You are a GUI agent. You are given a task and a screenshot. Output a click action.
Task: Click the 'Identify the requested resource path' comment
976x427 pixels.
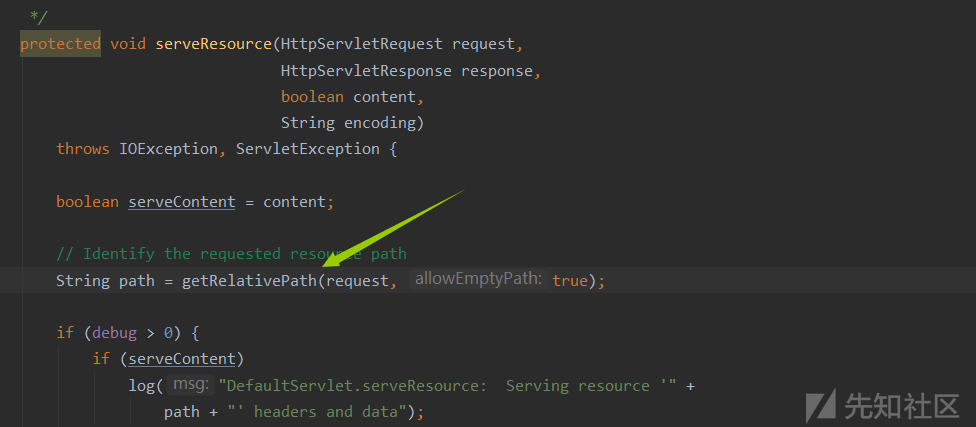(x=231, y=254)
